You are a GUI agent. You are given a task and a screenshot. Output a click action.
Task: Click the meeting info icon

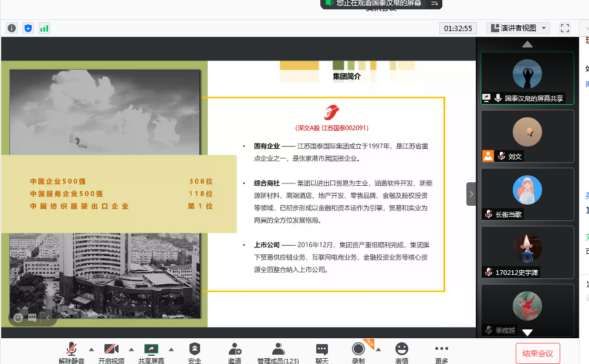(x=12, y=28)
